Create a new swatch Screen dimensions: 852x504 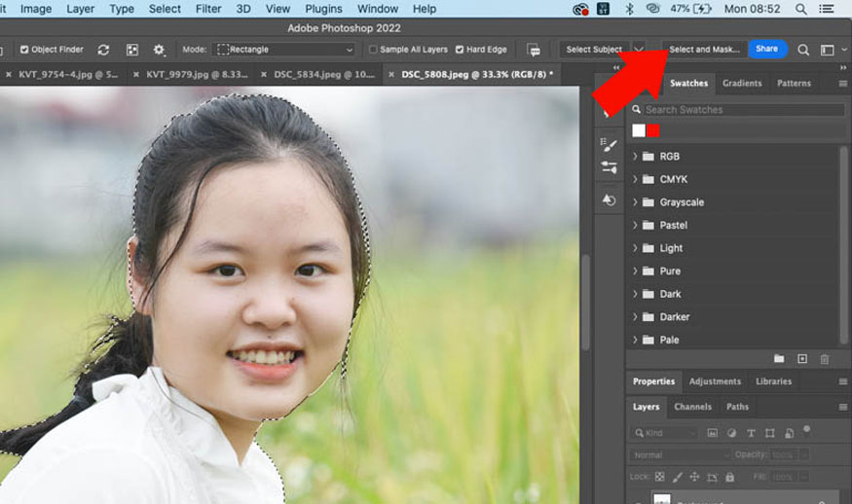(x=802, y=358)
